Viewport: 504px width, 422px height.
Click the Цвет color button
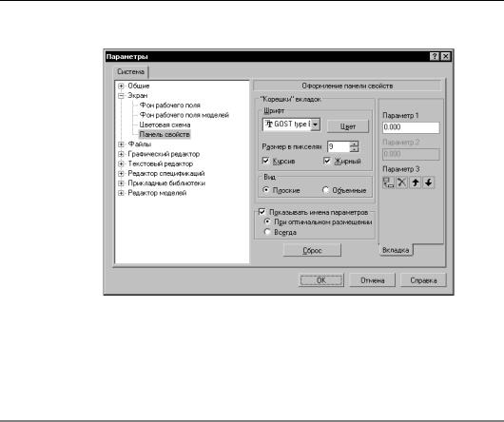[348, 126]
